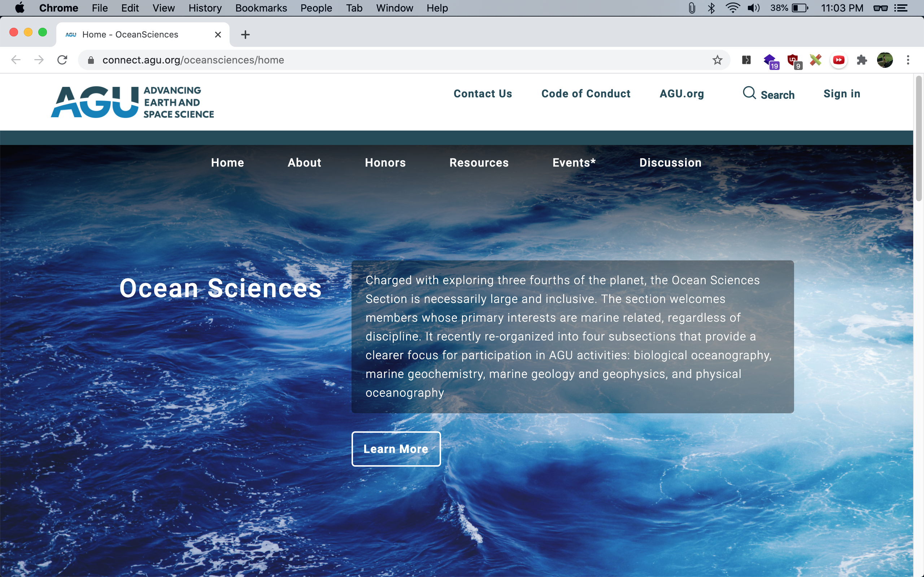Click the Bluetooth menu bar icon
The width and height of the screenshot is (924, 577).
click(x=711, y=8)
